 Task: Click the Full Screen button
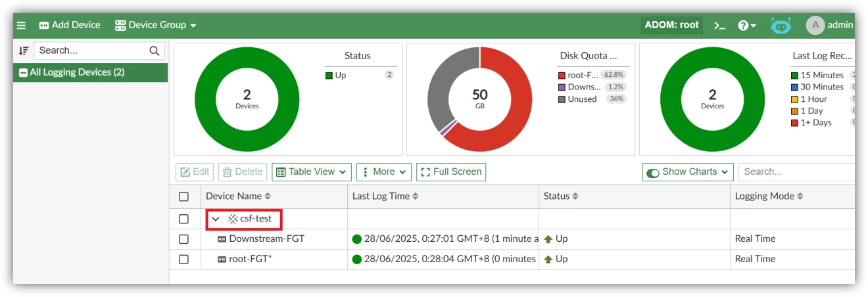(x=451, y=172)
